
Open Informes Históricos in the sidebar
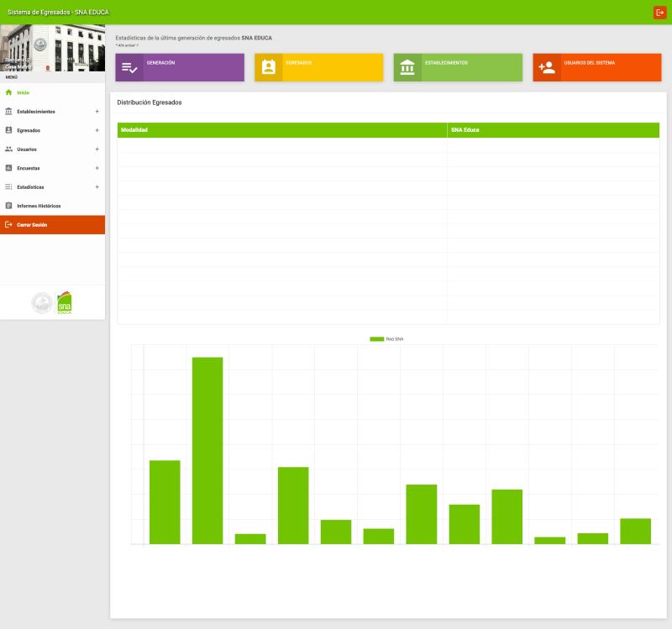[52, 206]
